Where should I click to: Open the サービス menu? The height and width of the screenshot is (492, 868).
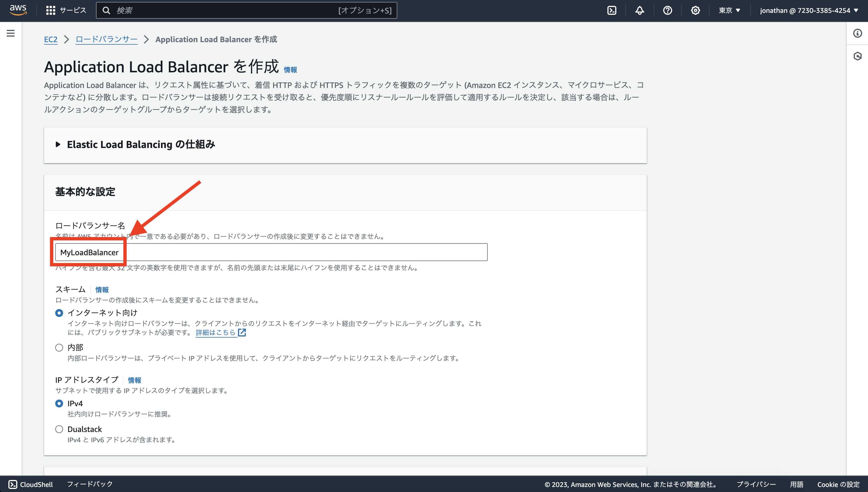(66, 10)
